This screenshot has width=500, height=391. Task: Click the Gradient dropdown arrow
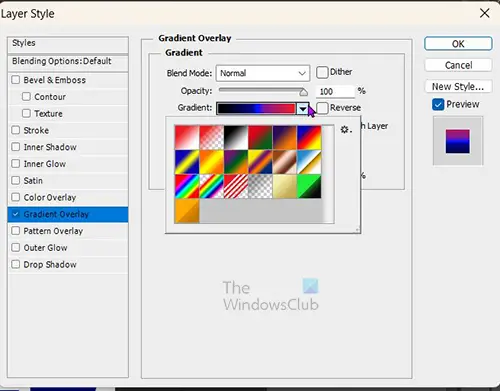pyautogui.click(x=303, y=109)
